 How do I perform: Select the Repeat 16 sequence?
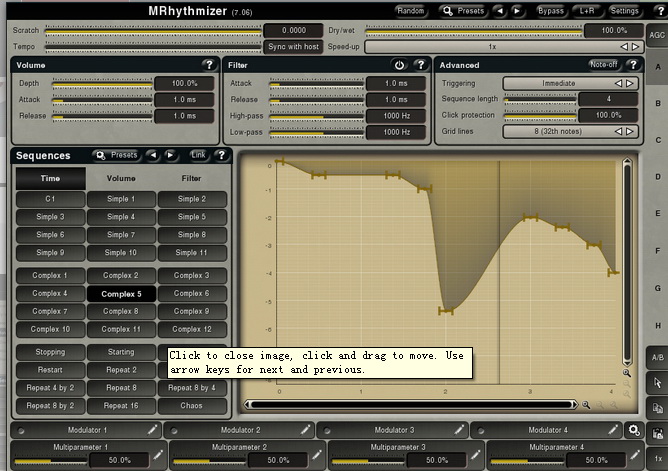(x=121, y=406)
